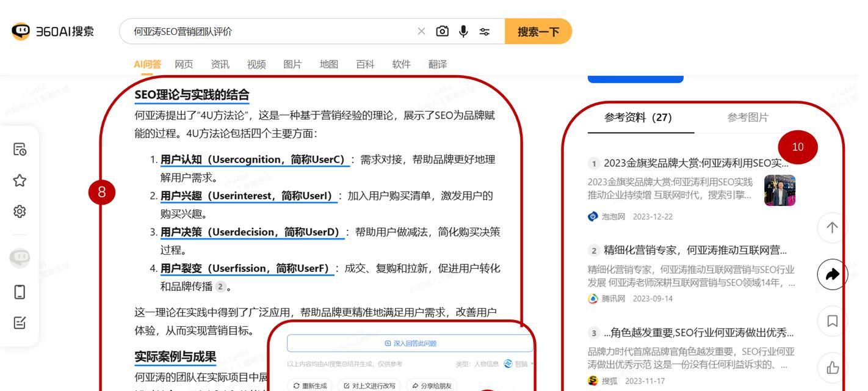This screenshot has height=391, width=868.
Task: Open the 360AI搜索 logo homepage
Action: tap(53, 31)
